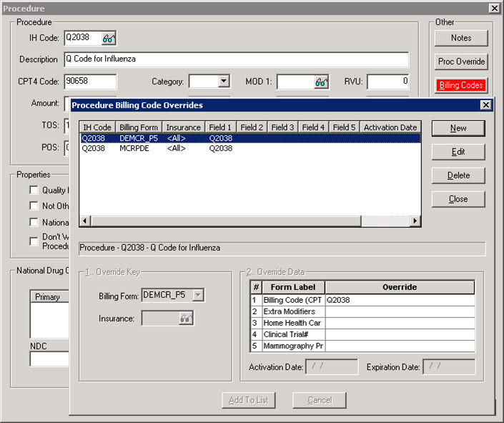Screen dimensions: 504x423
Task: Click binoculars lookup icon beside IH Code
Action: (108, 39)
